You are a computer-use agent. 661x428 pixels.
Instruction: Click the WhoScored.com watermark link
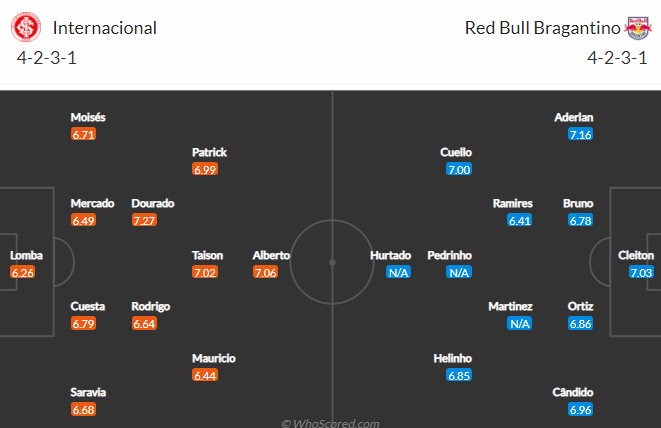pyautogui.click(x=330, y=423)
